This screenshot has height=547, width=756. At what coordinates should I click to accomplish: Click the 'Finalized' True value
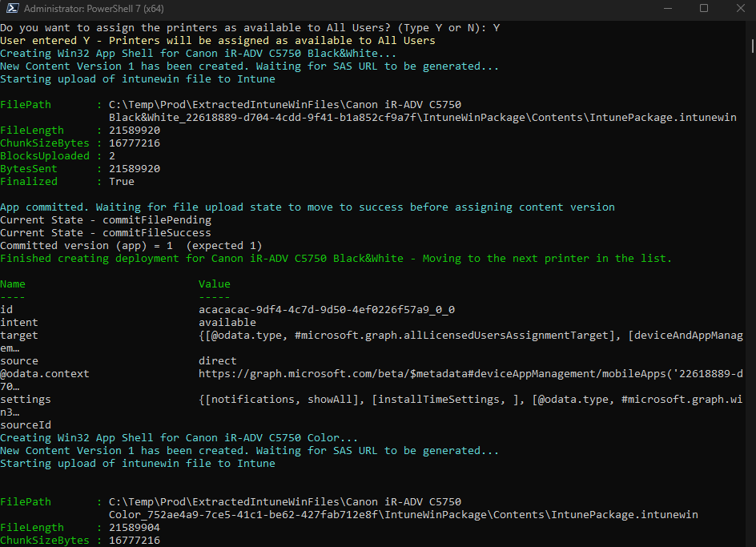(x=122, y=182)
